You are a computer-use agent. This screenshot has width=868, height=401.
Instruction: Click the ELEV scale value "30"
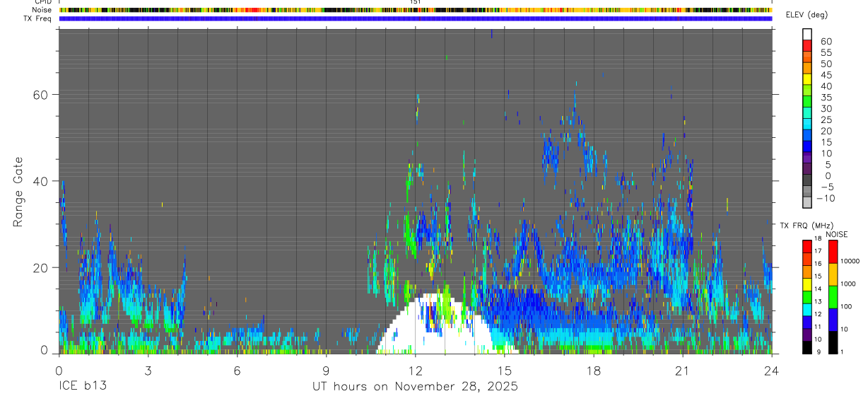pos(826,108)
